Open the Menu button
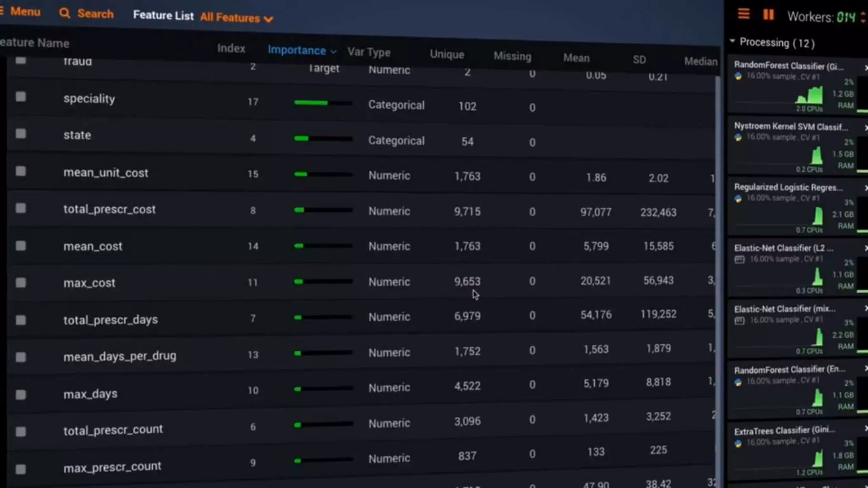 click(25, 11)
